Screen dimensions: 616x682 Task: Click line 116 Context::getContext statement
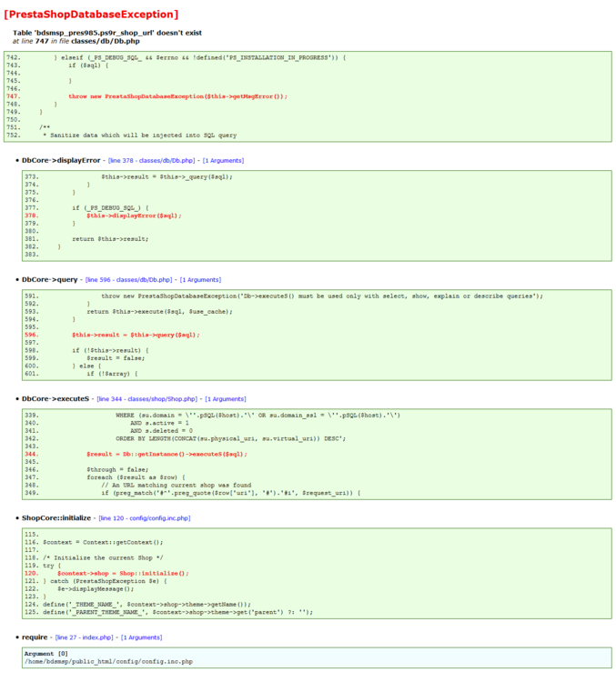(103, 542)
